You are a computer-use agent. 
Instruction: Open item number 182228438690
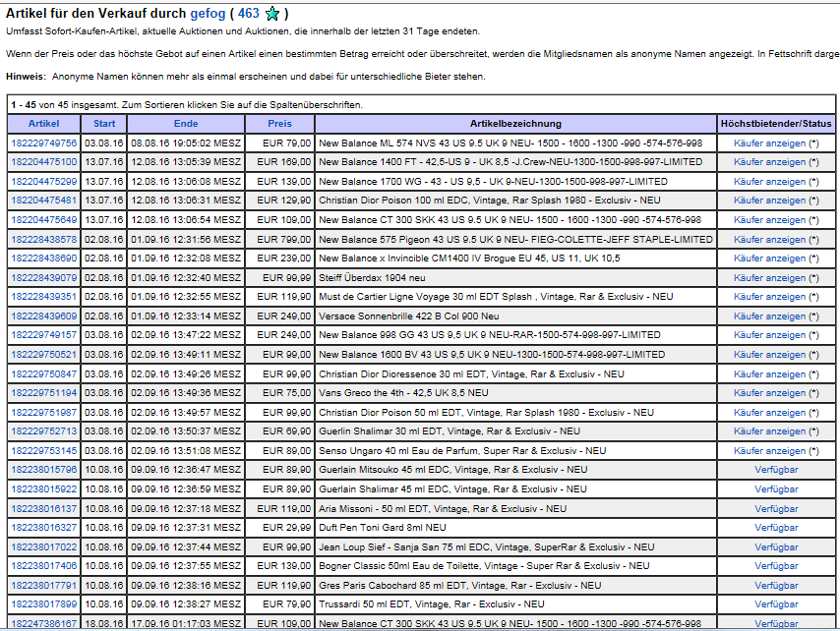click(x=44, y=258)
